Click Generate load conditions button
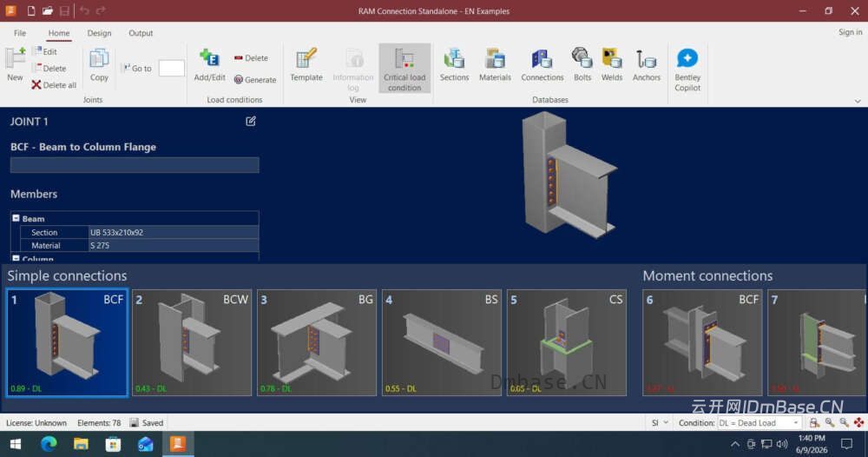The height and width of the screenshot is (457, 868). [254, 80]
